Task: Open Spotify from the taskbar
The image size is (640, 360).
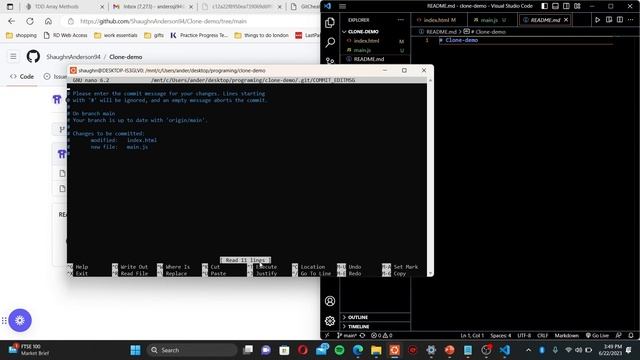Action: click(339, 350)
